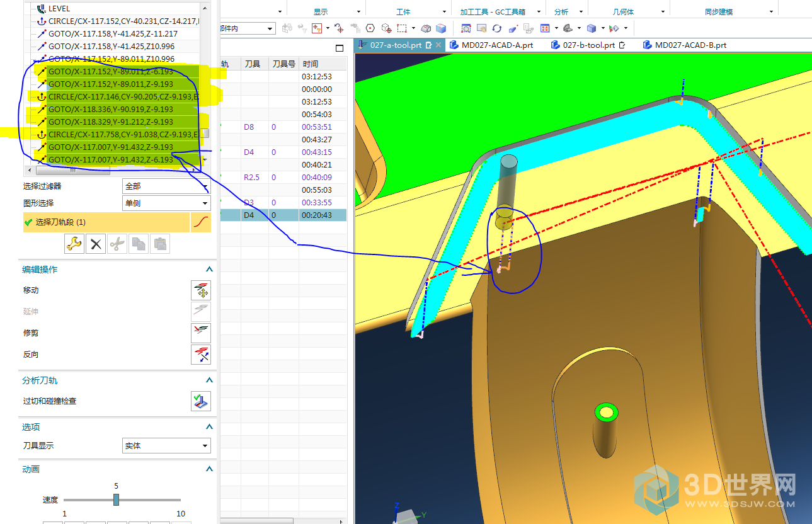This screenshot has width=812, height=524.
Task: Click the grid layout icon in view toolbar
Action: coord(545,28)
